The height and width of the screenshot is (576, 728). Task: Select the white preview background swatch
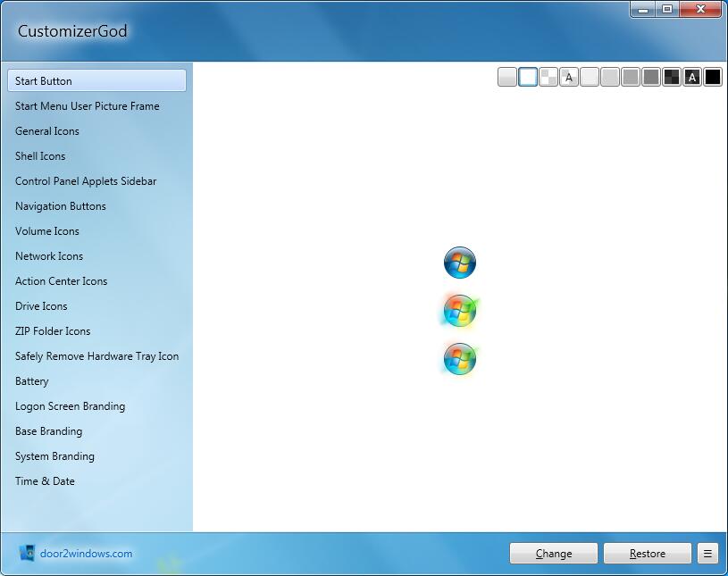click(528, 78)
